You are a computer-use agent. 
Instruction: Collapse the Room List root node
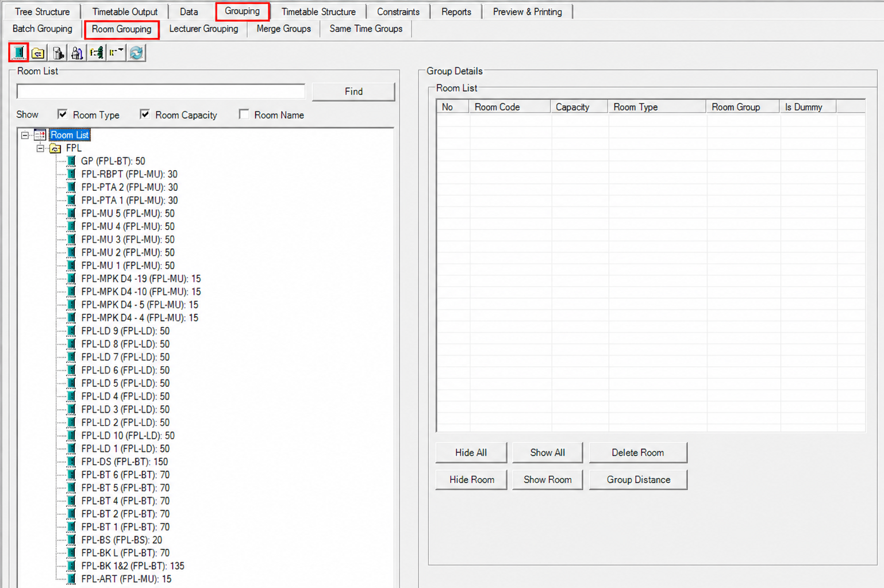(x=25, y=135)
